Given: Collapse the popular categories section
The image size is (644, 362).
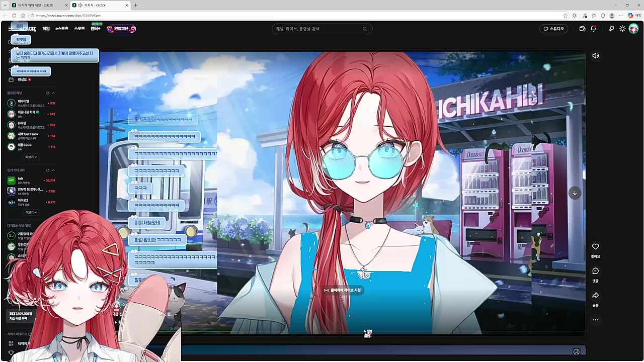Looking at the screenshot, I should point(53,170).
